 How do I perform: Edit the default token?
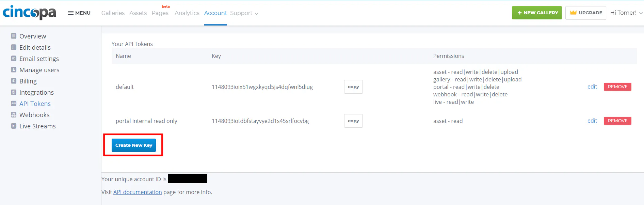[592, 86]
